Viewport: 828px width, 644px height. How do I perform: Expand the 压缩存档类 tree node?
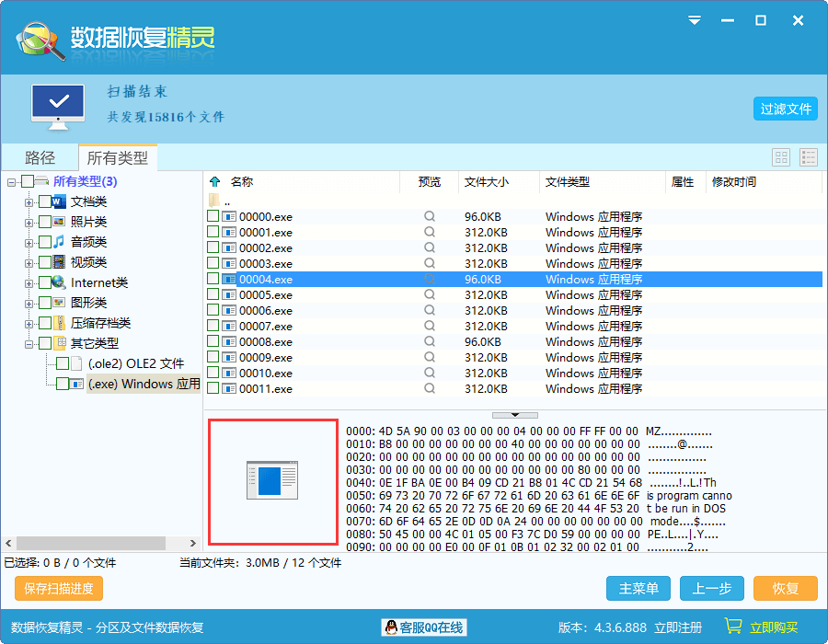pyautogui.click(x=29, y=324)
